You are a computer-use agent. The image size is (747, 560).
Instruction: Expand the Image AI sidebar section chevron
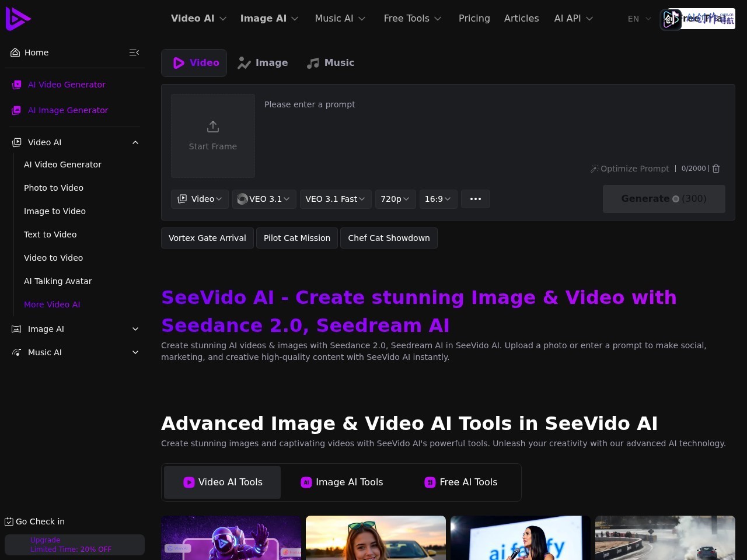click(x=135, y=329)
